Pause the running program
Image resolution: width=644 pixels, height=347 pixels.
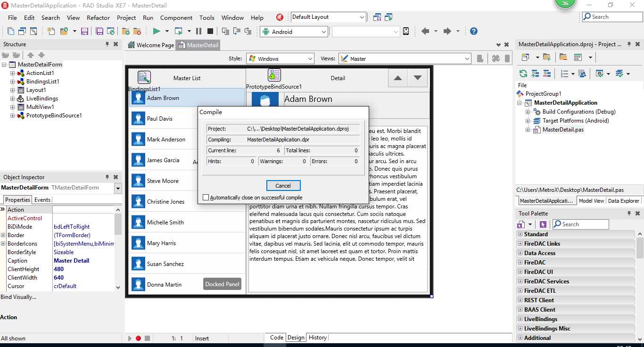click(x=198, y=31)
